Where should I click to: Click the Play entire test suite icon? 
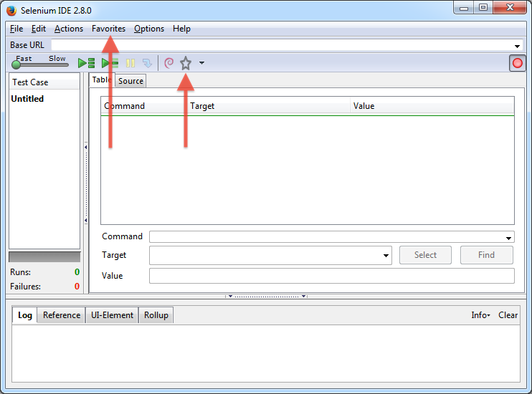(86, 63)
